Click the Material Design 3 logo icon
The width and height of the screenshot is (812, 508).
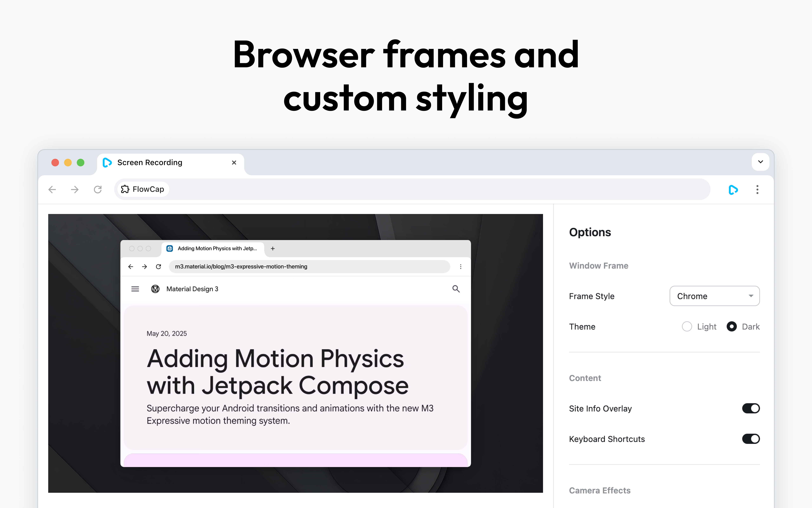tap(155, 289)
